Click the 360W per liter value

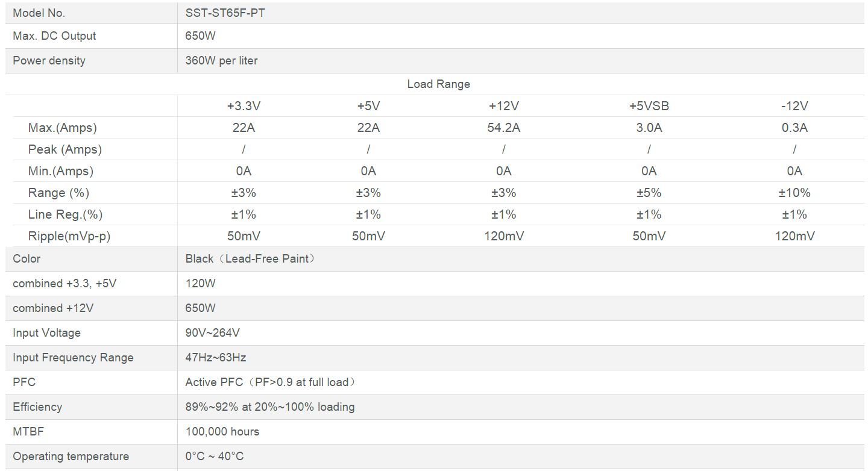coord(221,61)
